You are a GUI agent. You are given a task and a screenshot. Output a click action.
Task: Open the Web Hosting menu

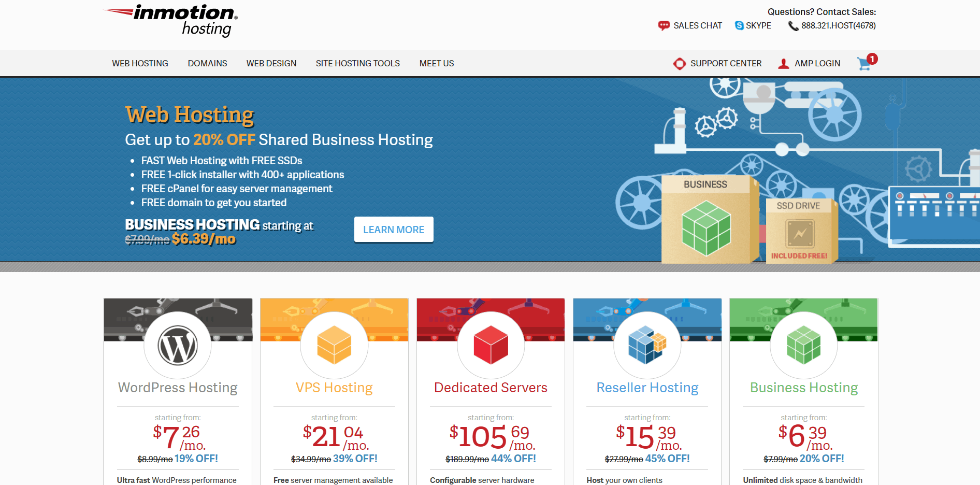coord(140,63)
